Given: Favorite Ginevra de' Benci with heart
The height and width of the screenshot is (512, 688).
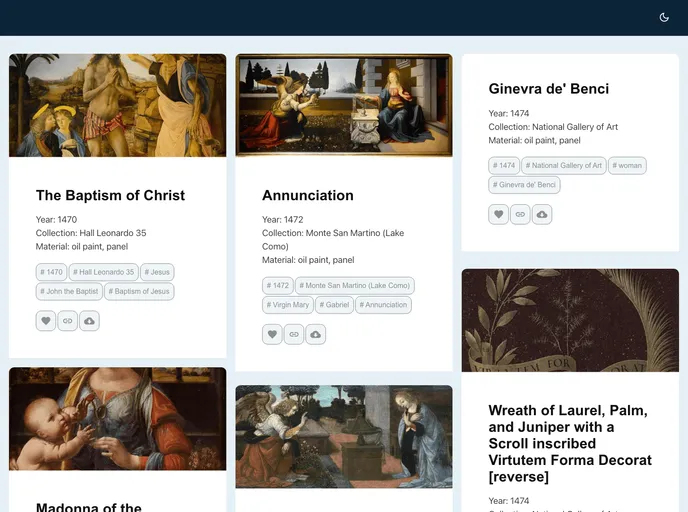Looking at the screenshot, I should pos(498,214).
